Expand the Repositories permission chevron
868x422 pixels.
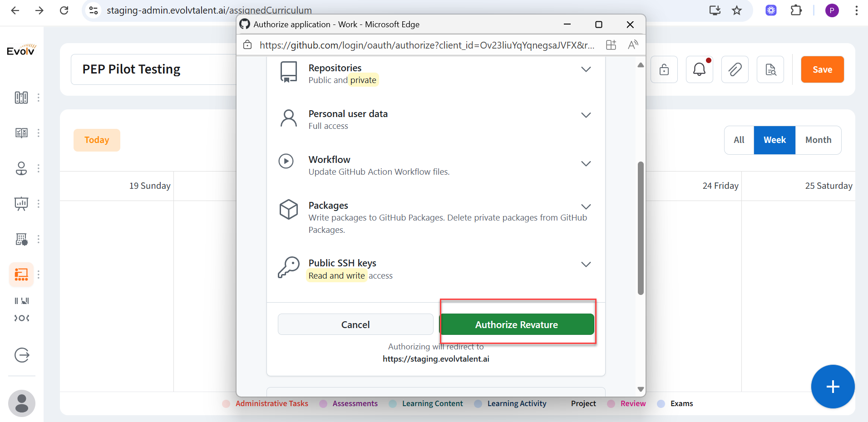click(586, 69)
